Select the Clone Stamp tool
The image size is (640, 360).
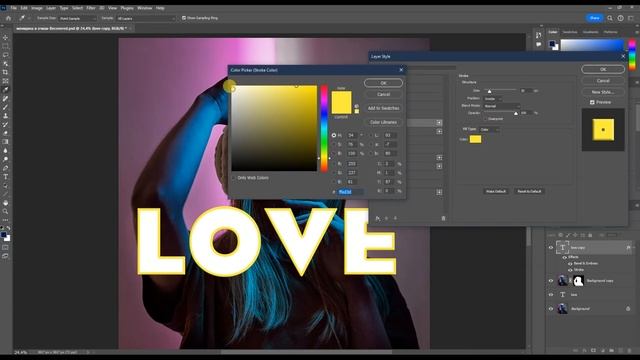pyautogui.click(x=5, y=116)
